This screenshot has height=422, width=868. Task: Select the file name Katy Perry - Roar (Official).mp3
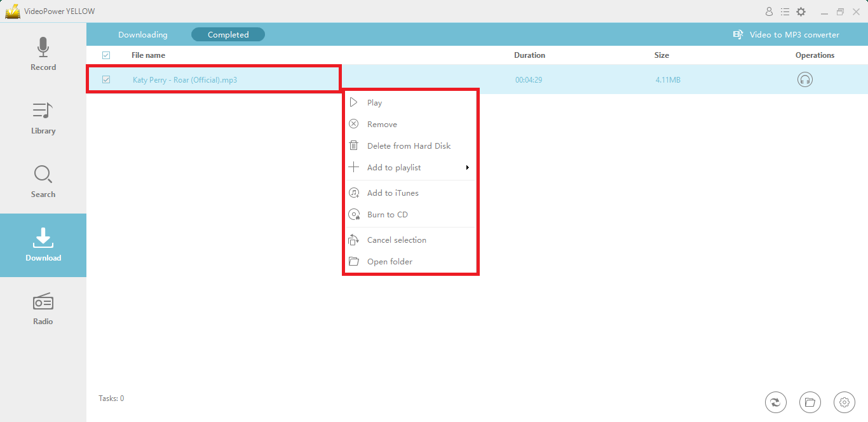tap(185, 80)
